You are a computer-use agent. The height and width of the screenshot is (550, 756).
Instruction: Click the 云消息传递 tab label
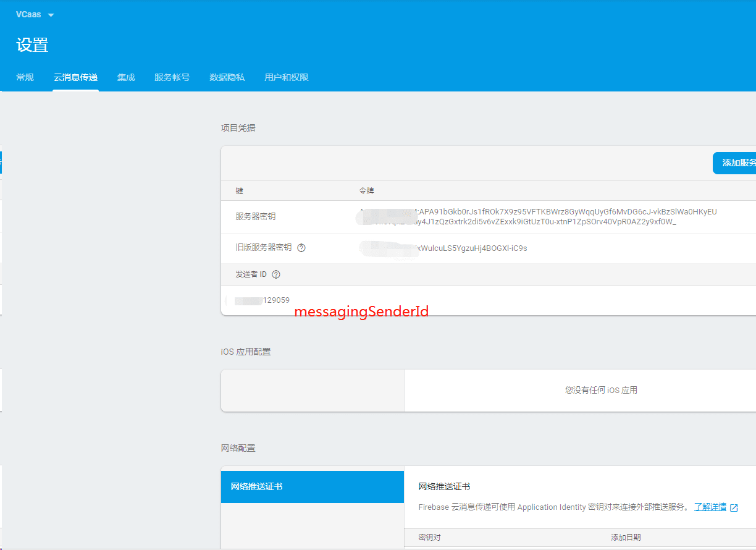click(75, 77)
